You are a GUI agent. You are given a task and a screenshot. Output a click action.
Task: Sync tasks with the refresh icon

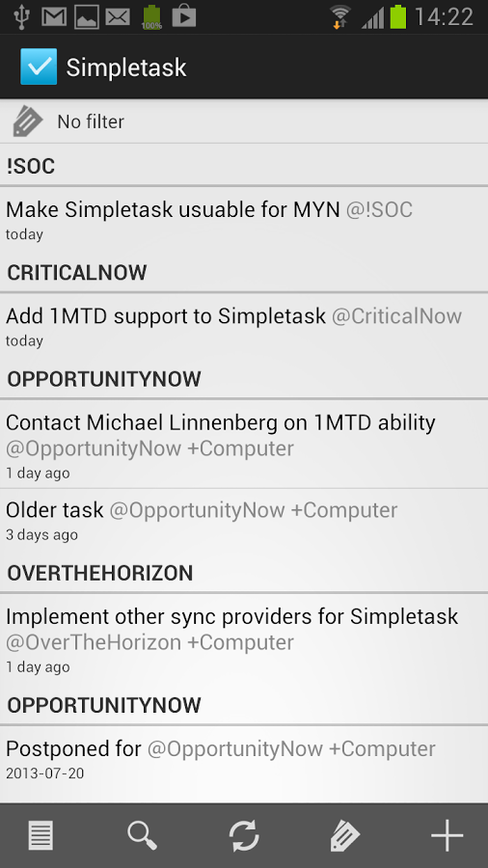244,835
